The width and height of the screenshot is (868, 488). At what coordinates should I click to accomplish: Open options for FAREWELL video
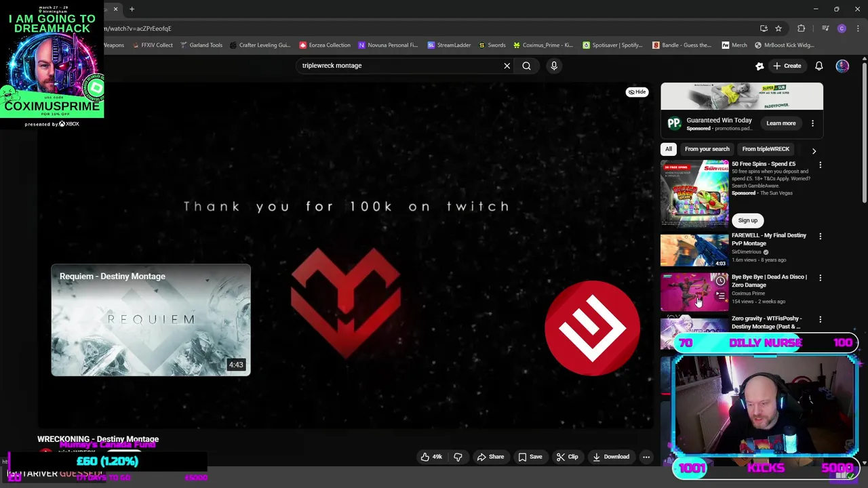tap(820, 237)
